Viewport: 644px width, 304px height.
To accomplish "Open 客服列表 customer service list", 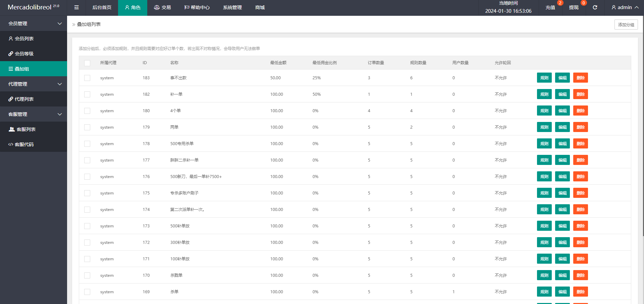I will coord(34,129).
